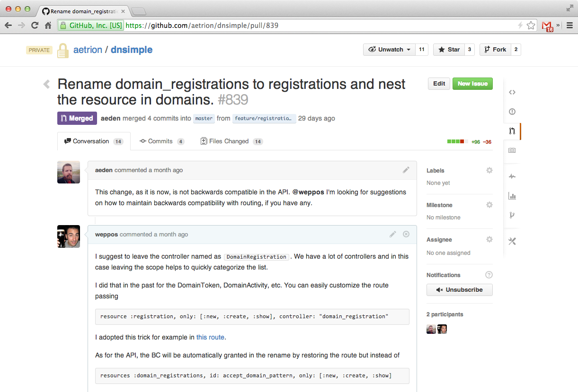Expand the Unwatch dropdown
This screenshot has height=392, width=578.
click(x=390, y=50)
